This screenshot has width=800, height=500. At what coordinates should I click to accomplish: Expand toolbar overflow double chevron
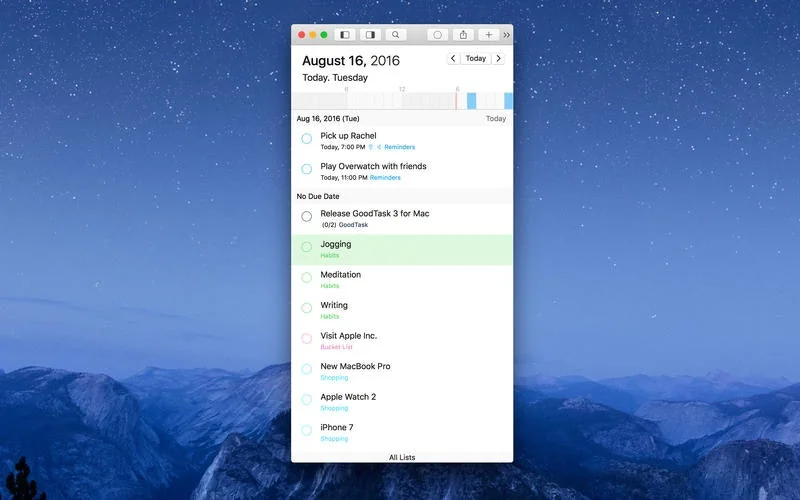pyautogui.click(x=507, y=35)
